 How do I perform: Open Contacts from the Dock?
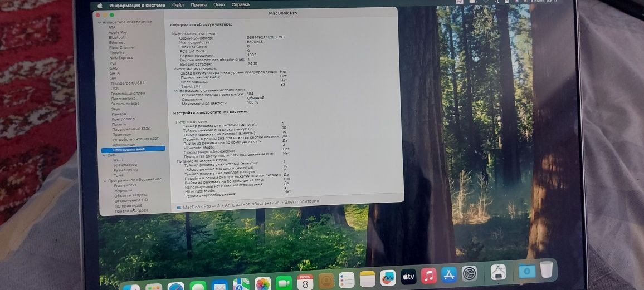326,281
